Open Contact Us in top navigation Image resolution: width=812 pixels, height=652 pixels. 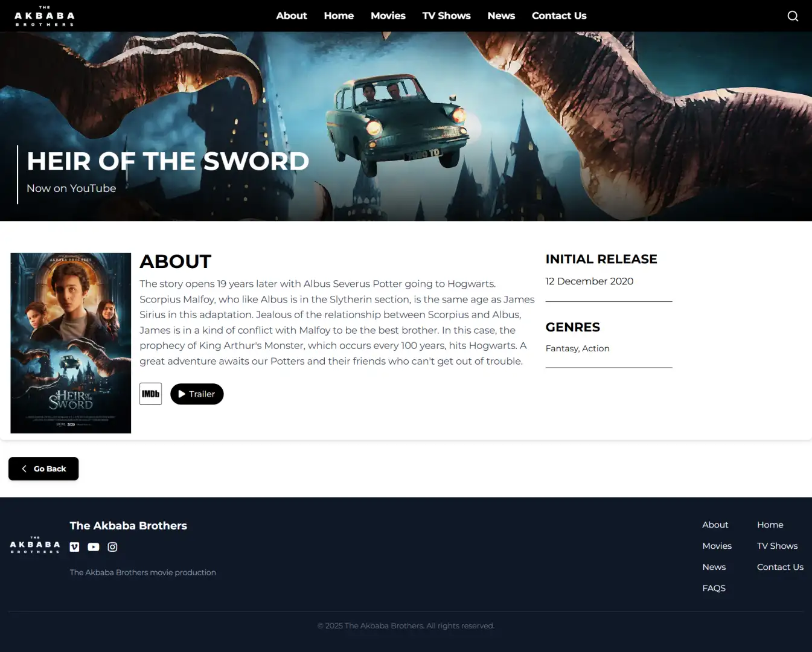[x=559, y=16]
